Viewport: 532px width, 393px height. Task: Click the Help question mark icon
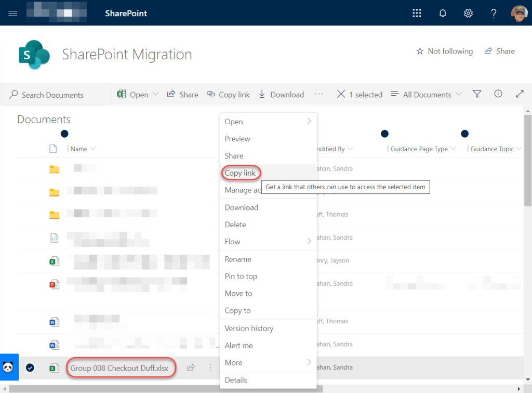(493, 13)
